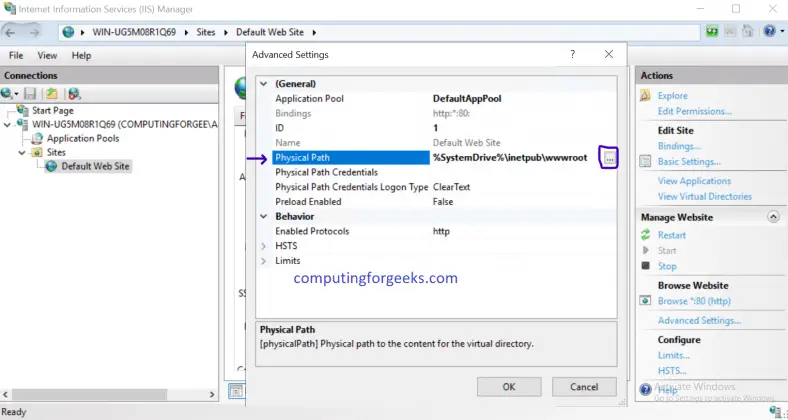The height and width of the screenshot is (420, 788).
Task: Open the View menu
Action: coord(47,56)
